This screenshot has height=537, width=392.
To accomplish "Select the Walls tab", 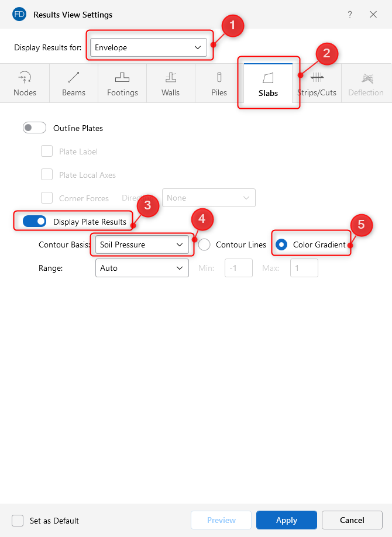I will 170,83.
